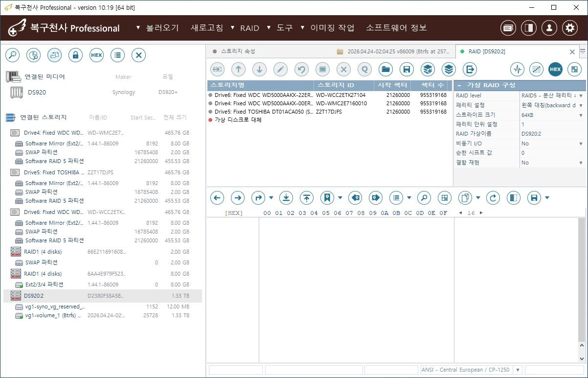Click the 새로고침 menu item
Screen dimensions: 588x378
[x=207, y=28]
